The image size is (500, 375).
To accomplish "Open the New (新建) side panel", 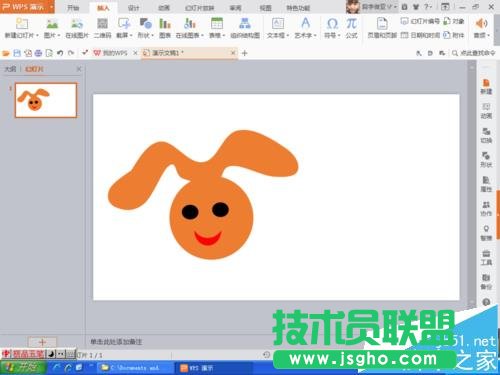I will coord(486,86).
